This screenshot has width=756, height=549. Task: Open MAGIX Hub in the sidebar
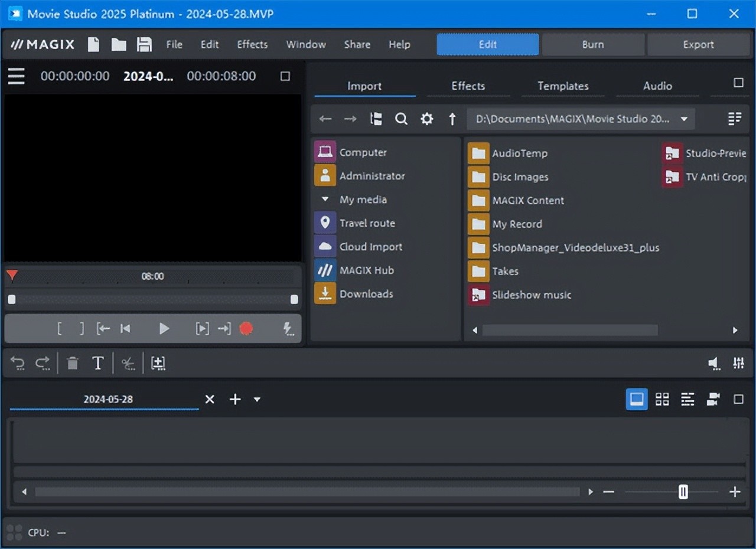[x=366, y=270]
